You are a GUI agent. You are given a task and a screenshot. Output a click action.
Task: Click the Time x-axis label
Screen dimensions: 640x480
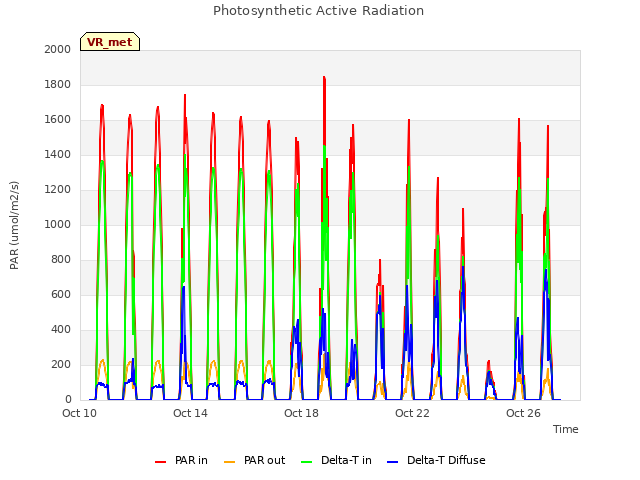pos(565,429)
